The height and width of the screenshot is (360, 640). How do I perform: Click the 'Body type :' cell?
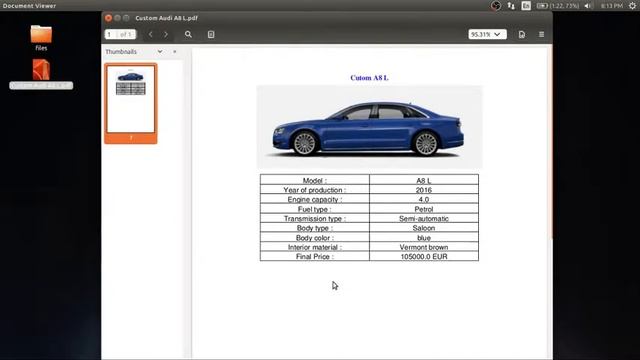(315, 228)
